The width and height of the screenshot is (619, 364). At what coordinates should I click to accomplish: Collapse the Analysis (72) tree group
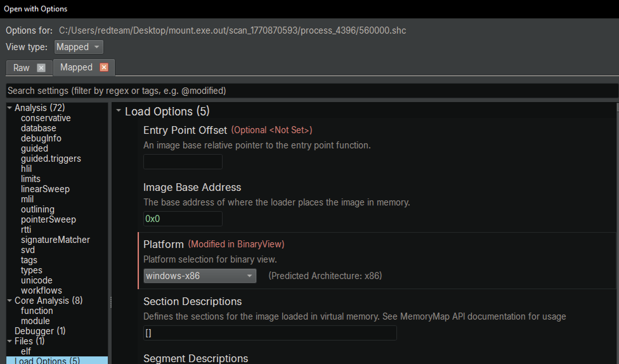10,108
